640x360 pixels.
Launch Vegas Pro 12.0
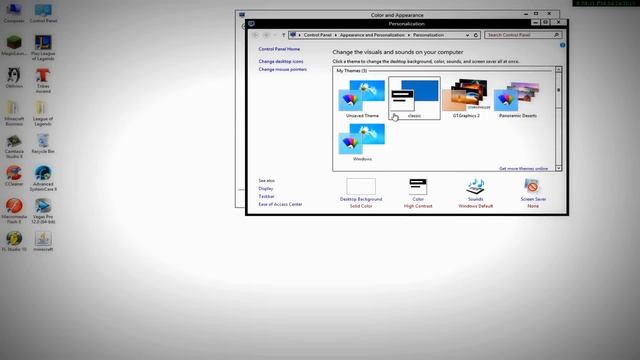click(43, 211)
